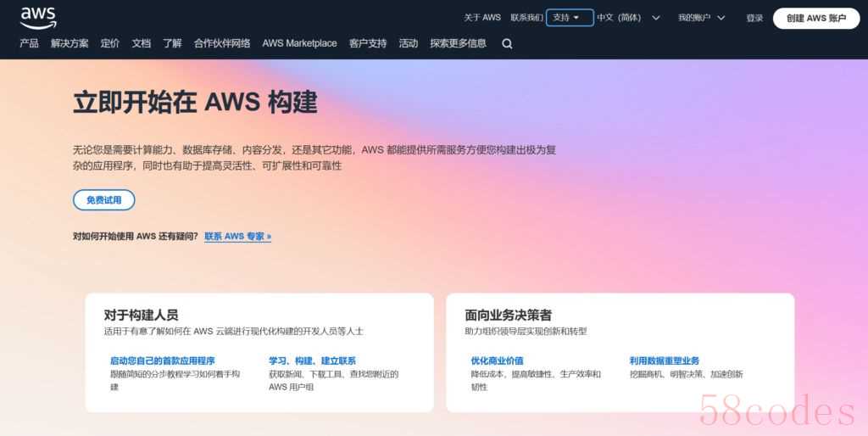
Task: Select 定价 in the navigation bar
Action: [x=109, y=43]
